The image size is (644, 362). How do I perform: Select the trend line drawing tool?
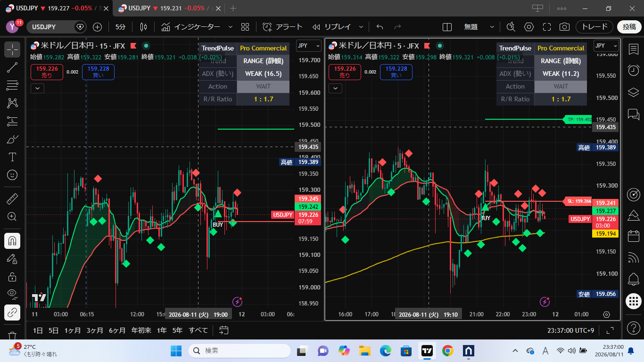point(12,67)
